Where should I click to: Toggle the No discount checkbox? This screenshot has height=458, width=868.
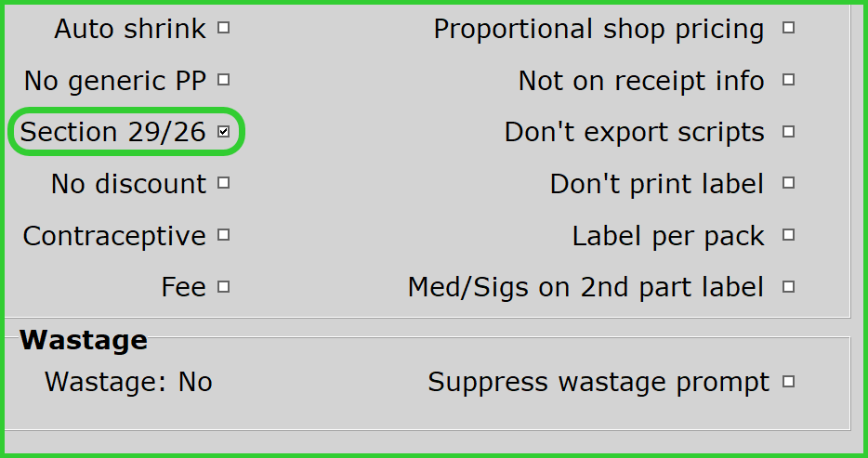pos(223,184)
